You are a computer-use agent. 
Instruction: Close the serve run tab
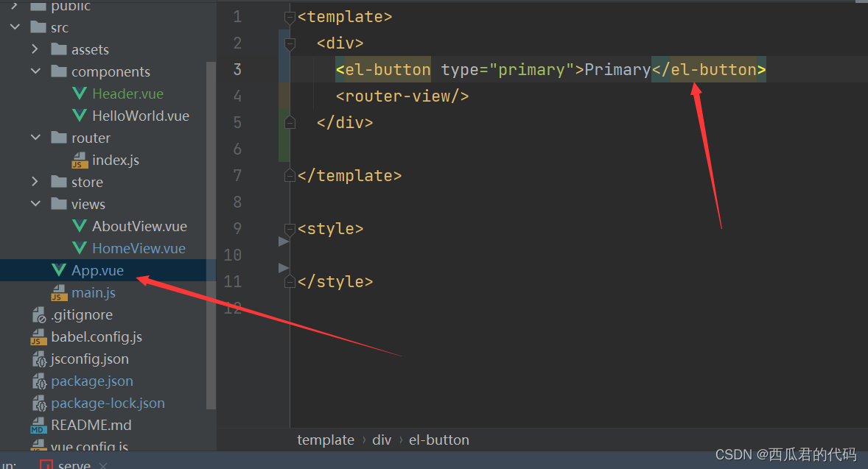coord(103,465)
